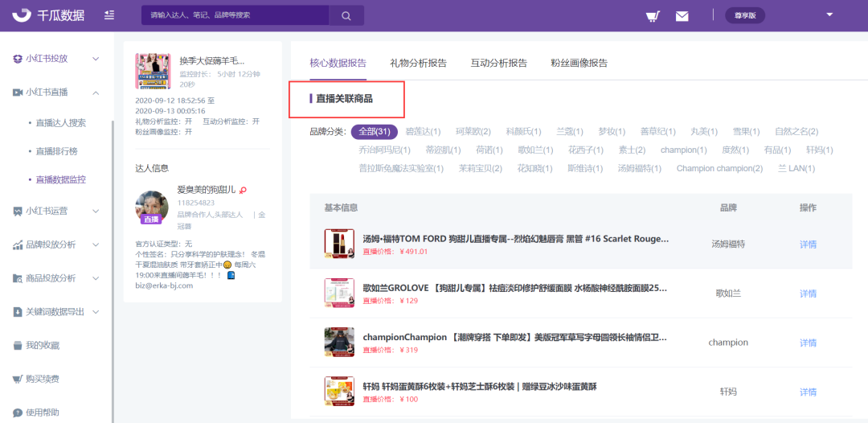The width and height of the screenshot is (868, 423).
Task: Filter by brand 花西子(1)
Action: [x=586, y=150]
